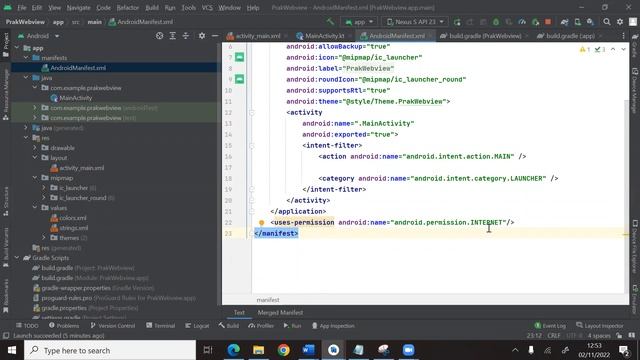640x360 pixels.
Task: Click Collapse All in Project panel
Action: (186, 36)
